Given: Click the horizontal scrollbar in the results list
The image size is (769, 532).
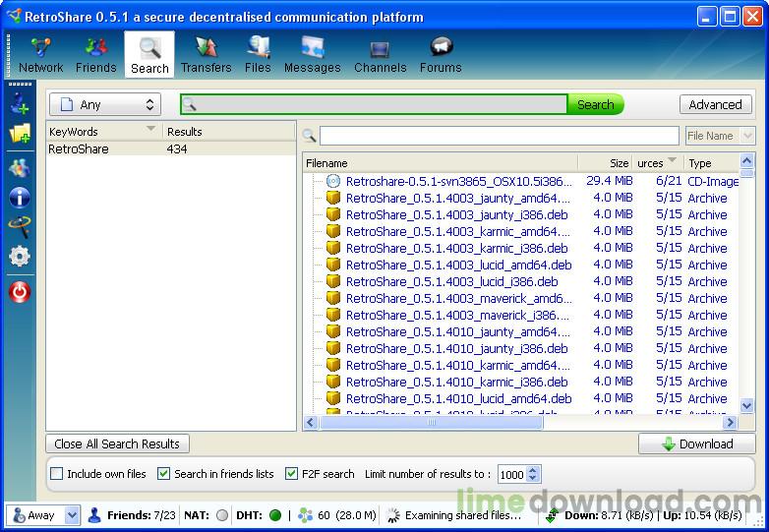Looking at the screenshot, I should pos(519,423).
